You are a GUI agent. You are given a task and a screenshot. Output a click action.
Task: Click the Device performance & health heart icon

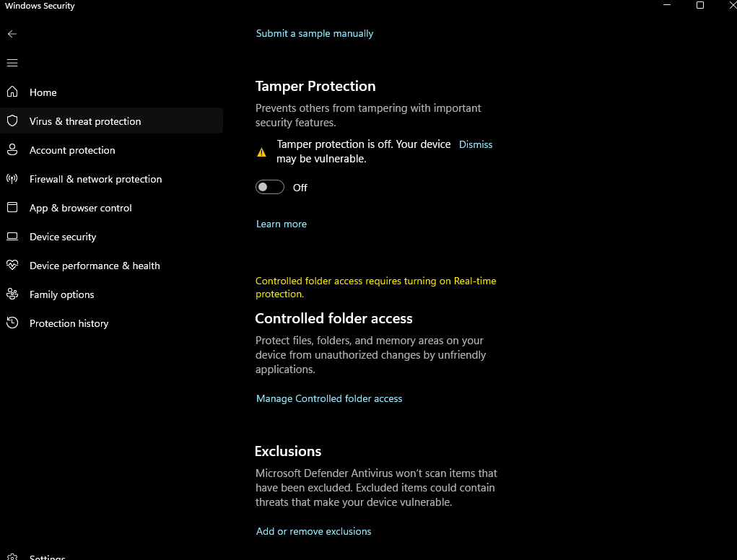pyautogui.click(x=12, y=266)
